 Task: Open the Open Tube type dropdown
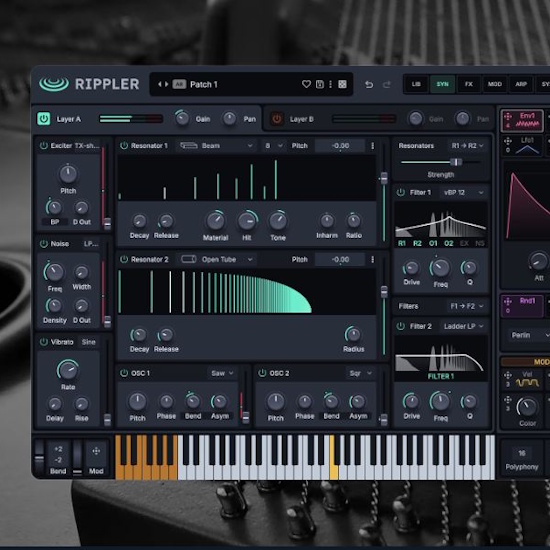click(x=216, y=260)
